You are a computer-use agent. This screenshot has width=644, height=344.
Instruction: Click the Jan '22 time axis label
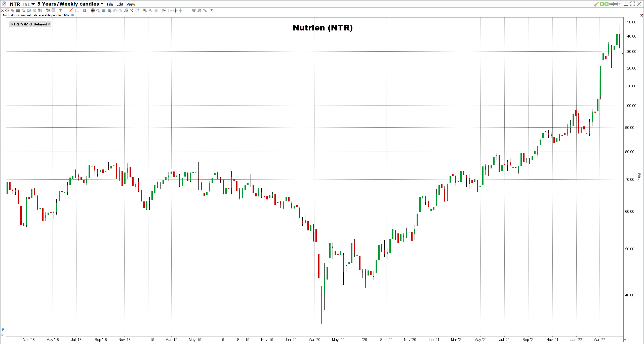tap(576, 340)
